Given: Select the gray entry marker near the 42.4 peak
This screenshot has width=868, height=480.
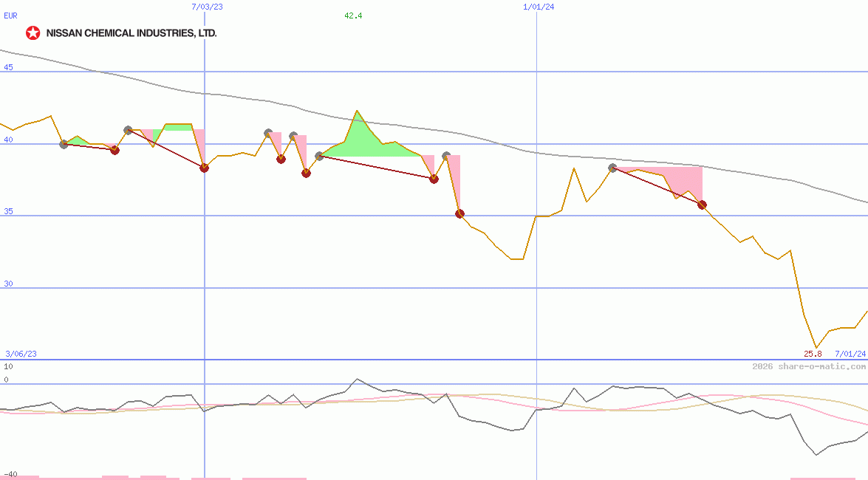Looking at the screenshot, I should tap(318, 156).
